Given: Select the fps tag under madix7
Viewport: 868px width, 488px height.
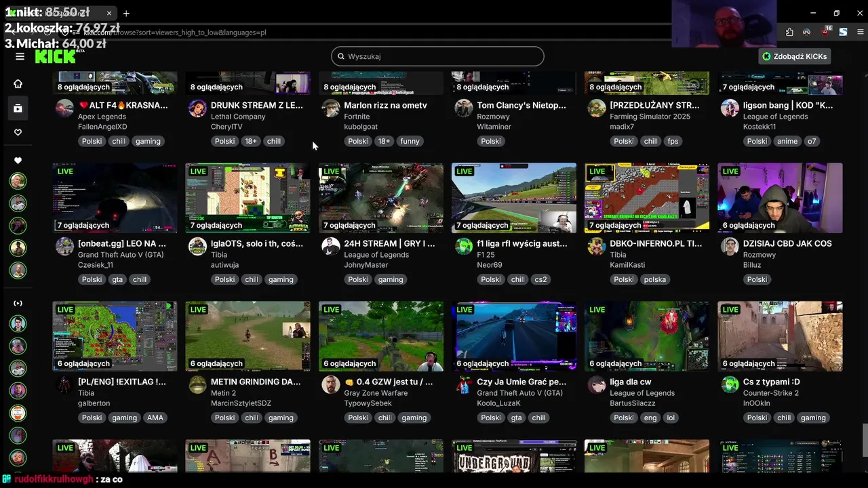Looking at the screenshot, I should (x=673, y=141).
